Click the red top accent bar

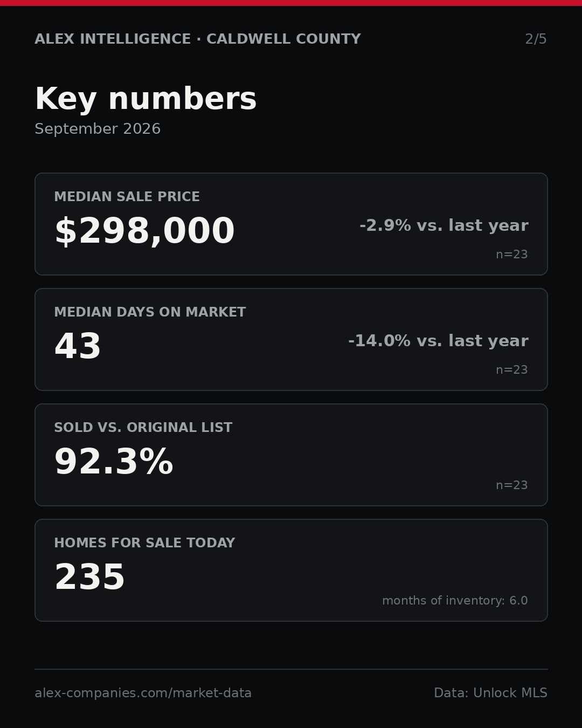291,3
